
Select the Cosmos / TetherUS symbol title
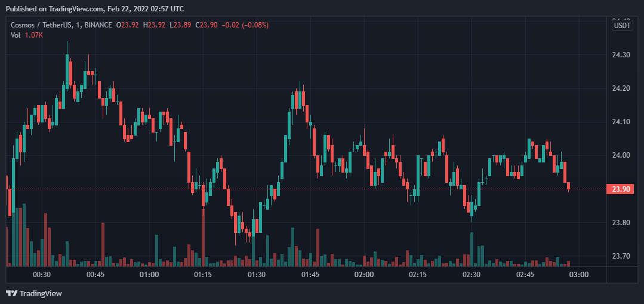point(40,25)
